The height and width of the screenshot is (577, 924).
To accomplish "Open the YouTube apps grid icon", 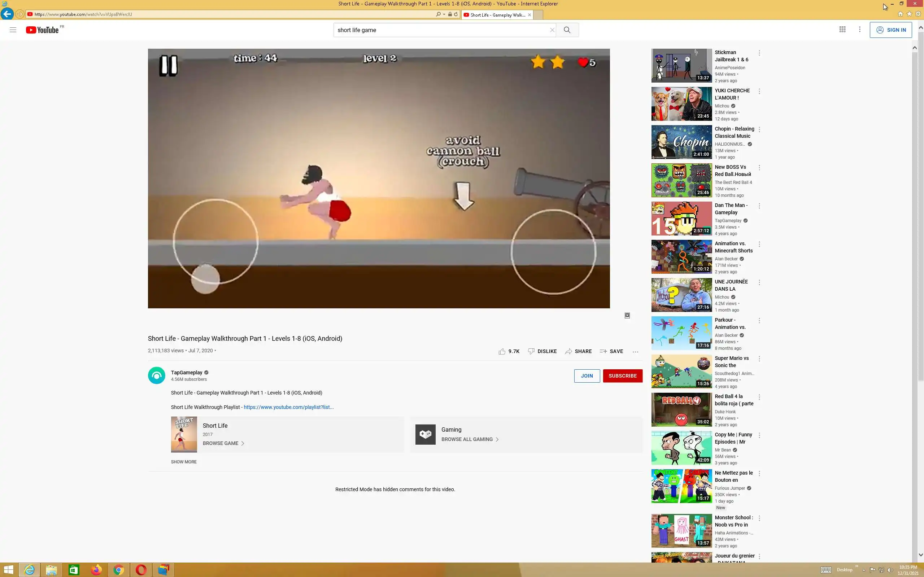I will (x=842, y=29).
